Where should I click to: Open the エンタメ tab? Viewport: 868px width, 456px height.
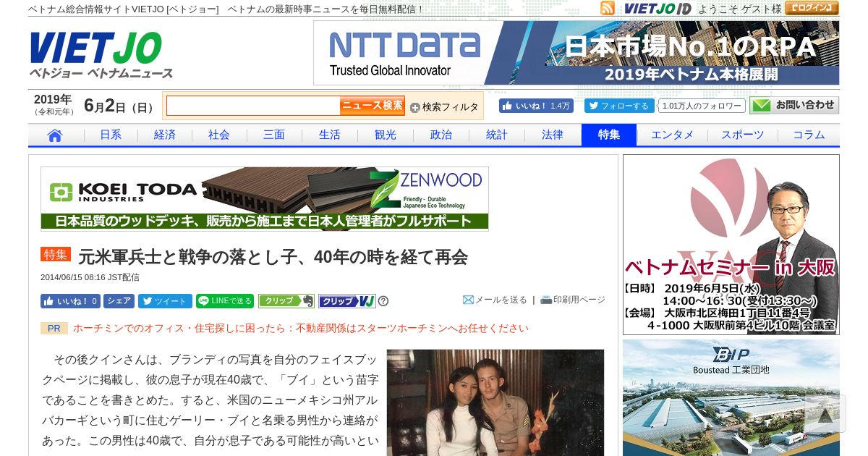(672, 135)
